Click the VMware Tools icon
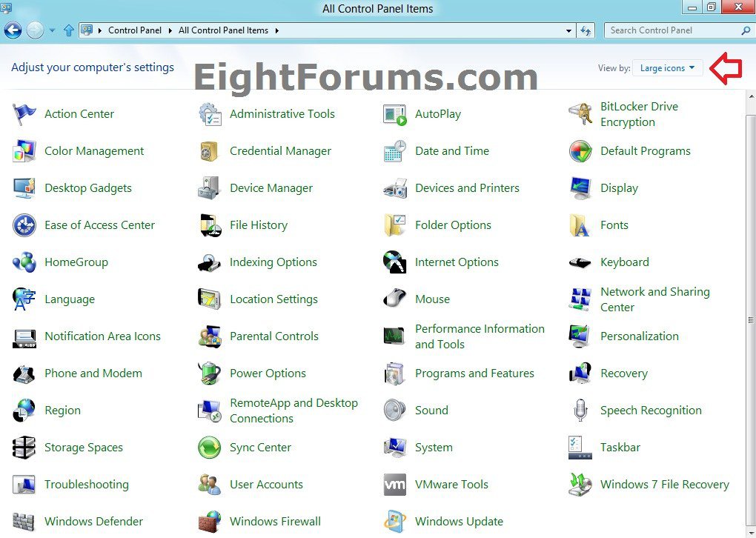 (x=395, y=485)
